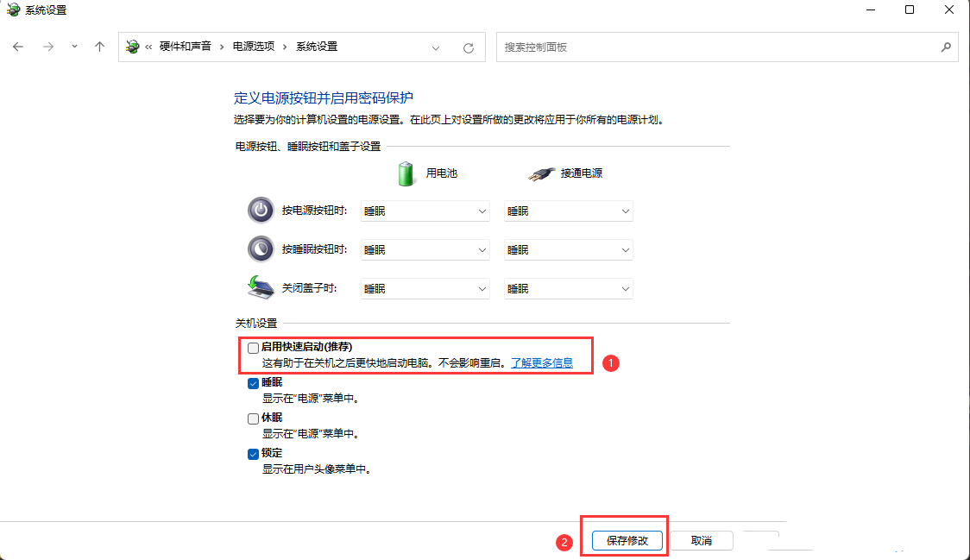Screen dimensions: 970x560
Task: Click the back arrow navigation icon
Action: click(x=18, y=47)
